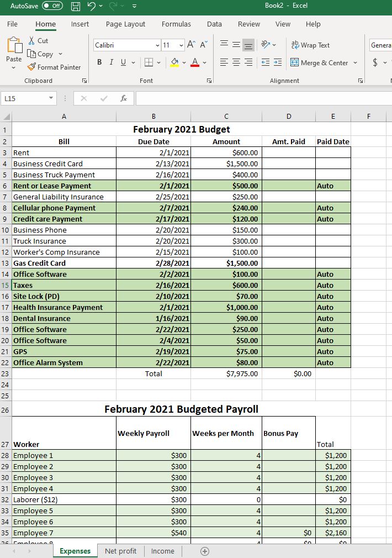Viewport: 392px width, 558px height.
Task: Click Increase Indent icon
Action: pyautogui.click(x=278, y=62)
